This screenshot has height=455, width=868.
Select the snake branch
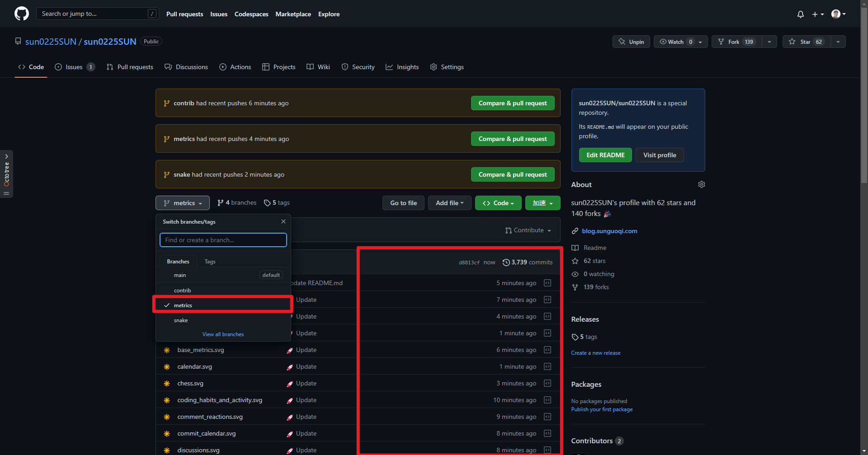coord(223,320)
